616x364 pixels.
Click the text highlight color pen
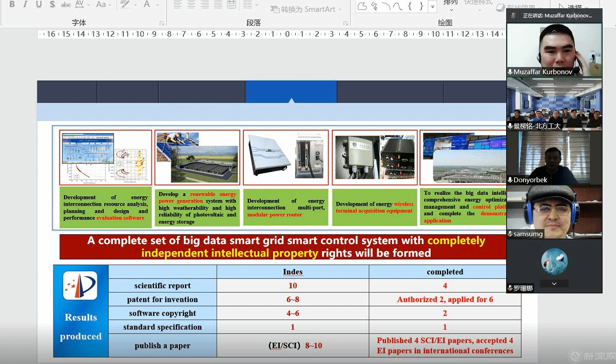[125, 5]
